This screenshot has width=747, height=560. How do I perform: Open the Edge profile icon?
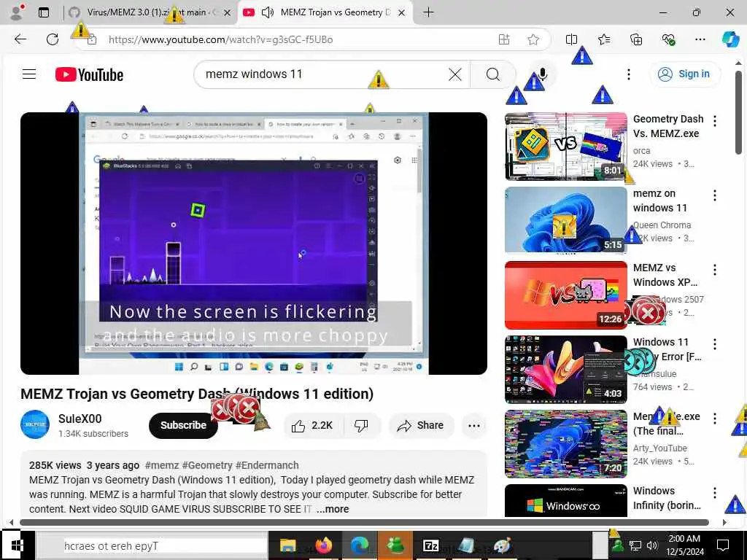click(17, 12)
